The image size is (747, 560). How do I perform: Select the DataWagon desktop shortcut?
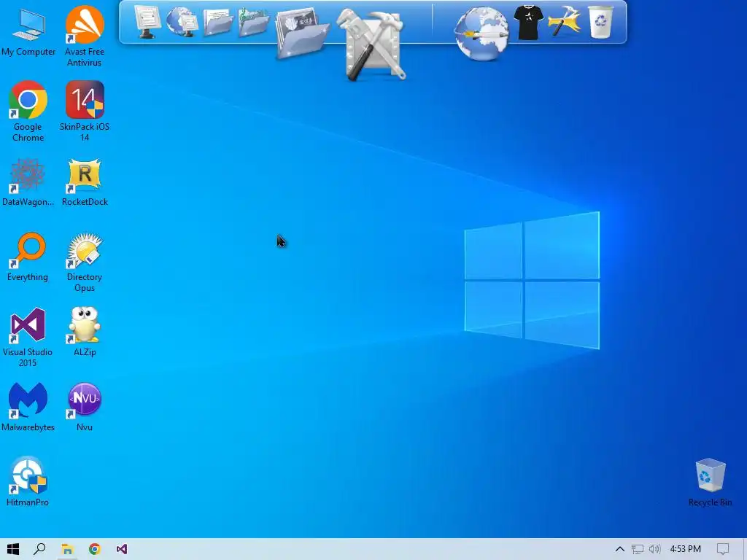pyautogui.click(x=28, y=182)
